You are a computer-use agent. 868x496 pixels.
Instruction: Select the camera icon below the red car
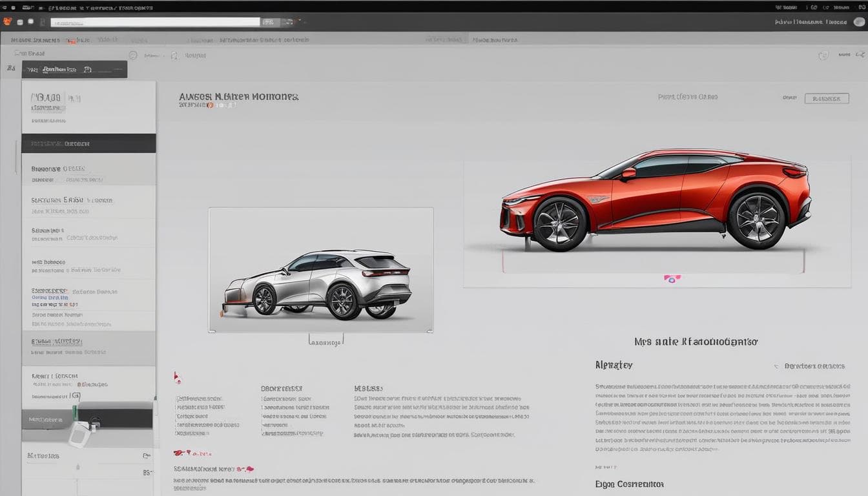(x=672, y=278)
